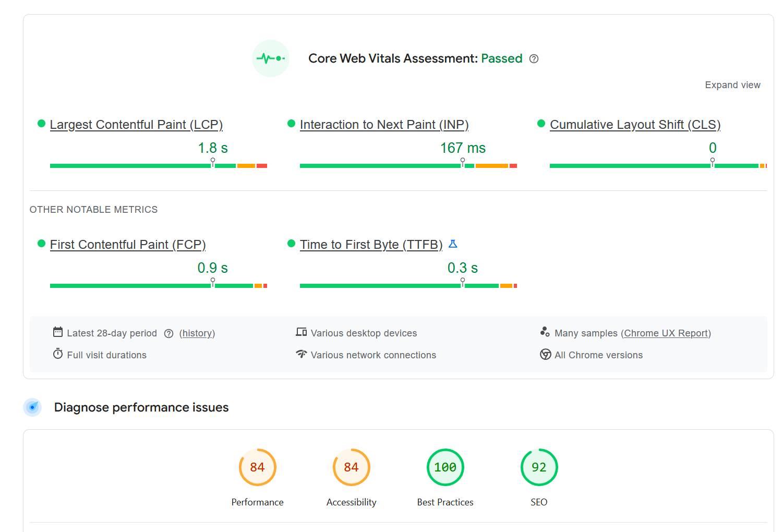Click the 28-day period help question icon
783x532 pixels.
pyautogui.click(x=168, y=334)
